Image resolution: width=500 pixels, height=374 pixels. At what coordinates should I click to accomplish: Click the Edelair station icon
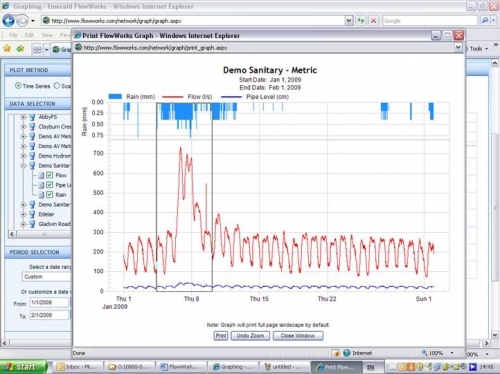coord(32,214)
